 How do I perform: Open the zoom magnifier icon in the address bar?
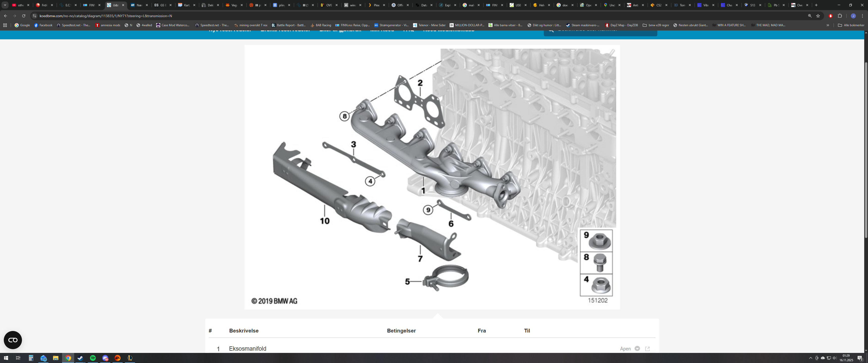(810, 16)
